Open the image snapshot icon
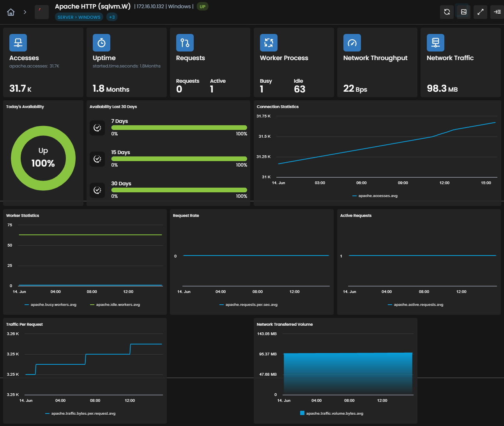The height and width of the screenshot is (426, 504). tap(463, 12)
